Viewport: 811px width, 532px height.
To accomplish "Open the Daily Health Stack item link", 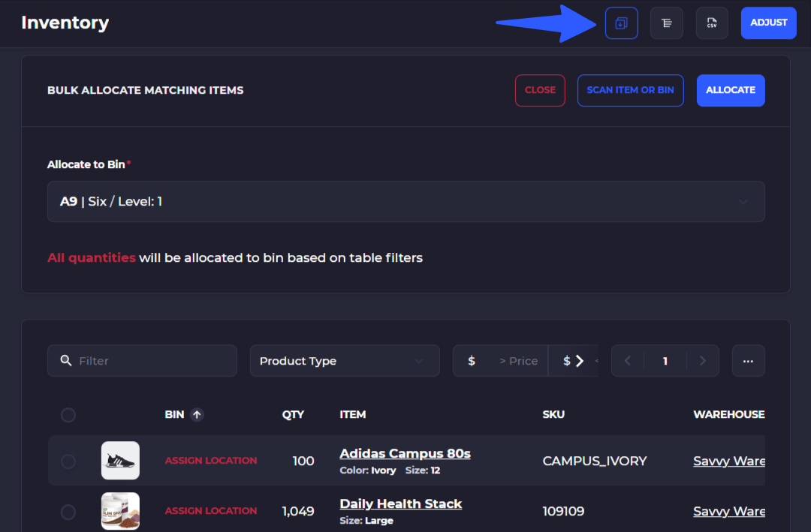I will pos(401,503).
